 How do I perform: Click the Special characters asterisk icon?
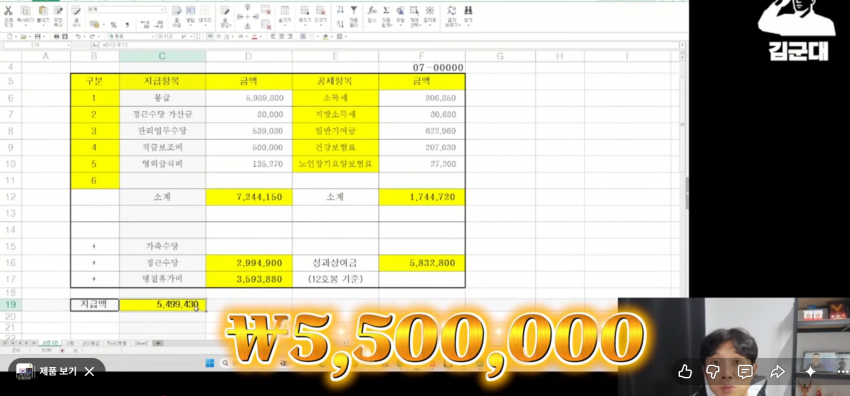tap(430, 10)
